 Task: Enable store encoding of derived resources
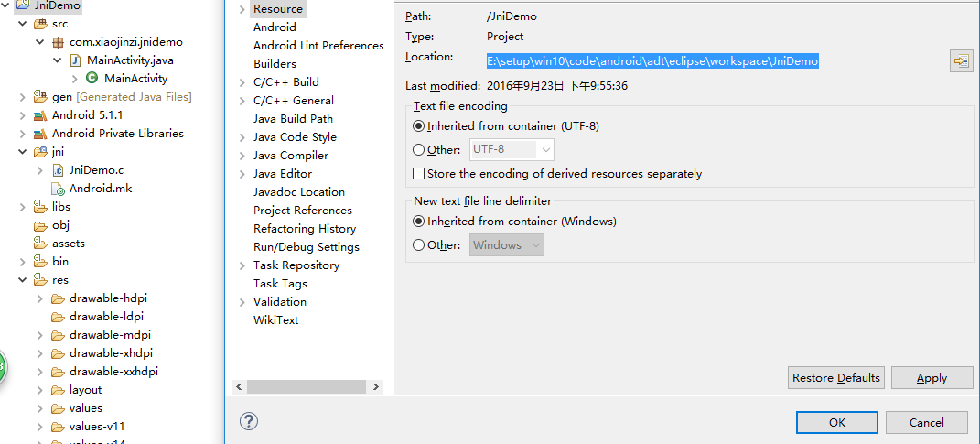click(x=419, y=173)
